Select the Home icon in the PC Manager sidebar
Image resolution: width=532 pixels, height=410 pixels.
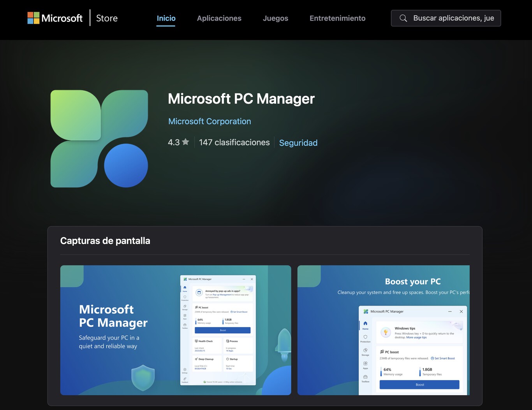(185, 287)
